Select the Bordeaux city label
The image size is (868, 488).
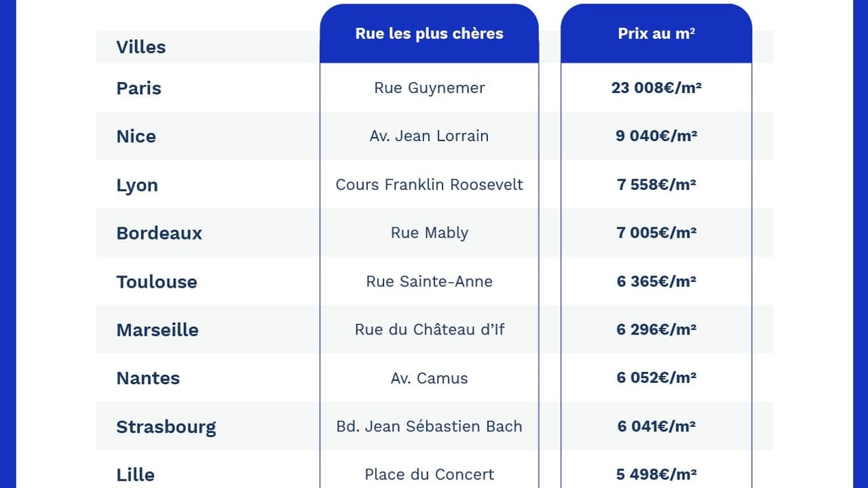point(159,233)
